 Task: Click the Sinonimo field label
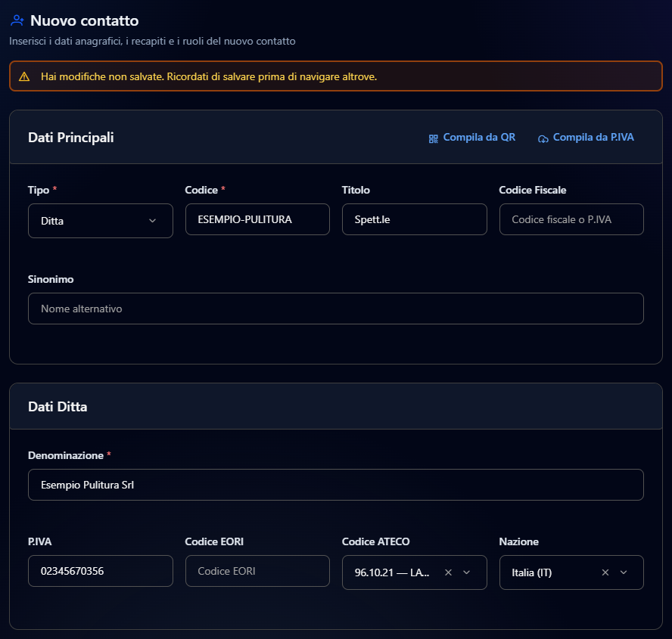pos(51,279)
